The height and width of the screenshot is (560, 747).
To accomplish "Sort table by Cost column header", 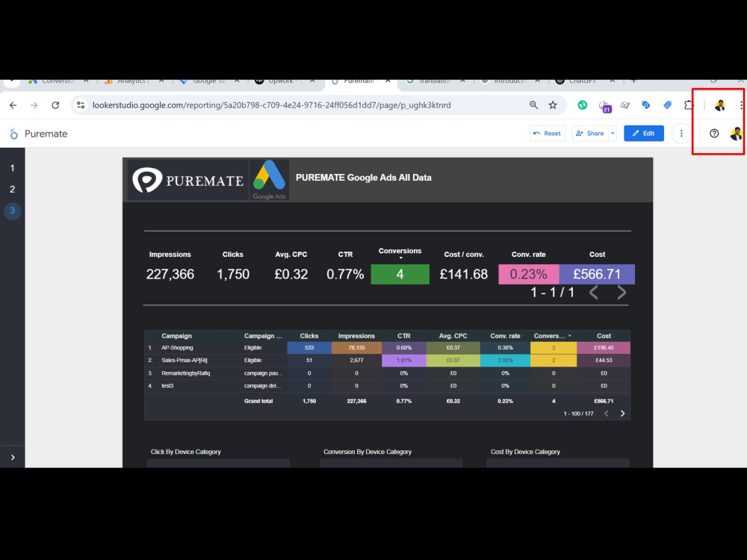I will point(604,336).
